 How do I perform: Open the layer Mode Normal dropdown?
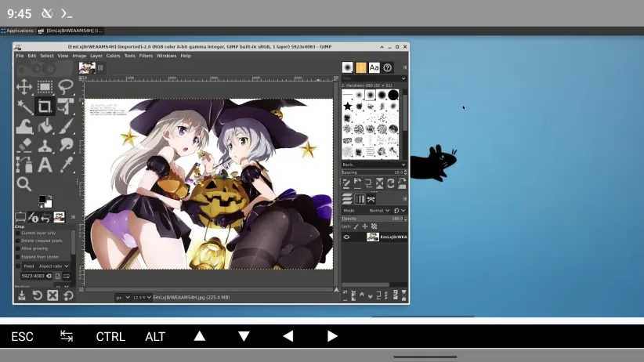379,211
